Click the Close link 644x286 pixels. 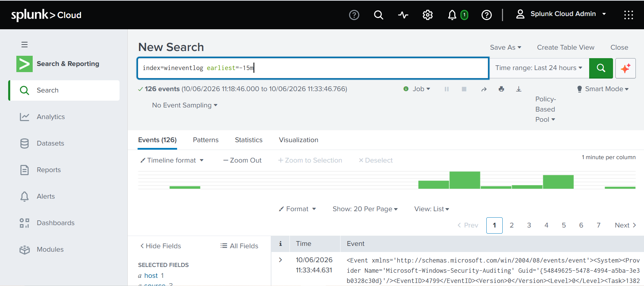[619, 47]
